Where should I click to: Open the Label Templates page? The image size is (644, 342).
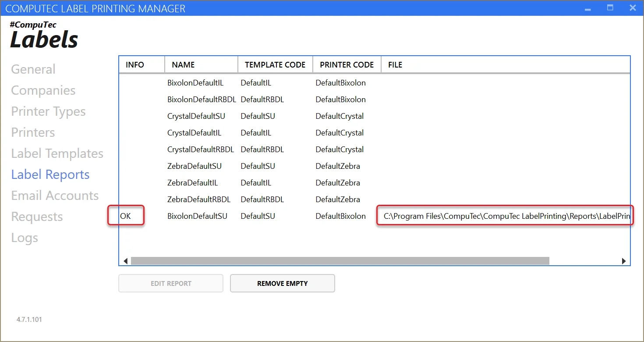(x=57, y=153)
